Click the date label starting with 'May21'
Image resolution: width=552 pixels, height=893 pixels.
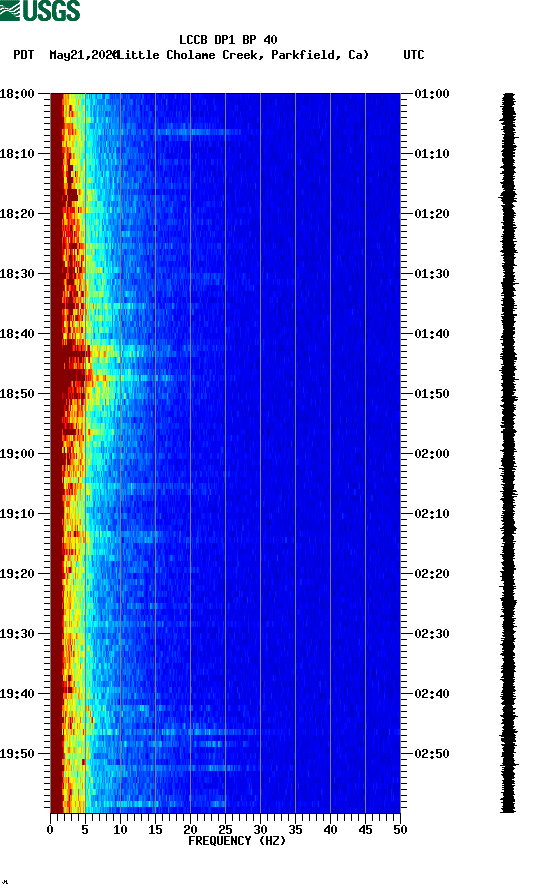[x=83, y=55]
